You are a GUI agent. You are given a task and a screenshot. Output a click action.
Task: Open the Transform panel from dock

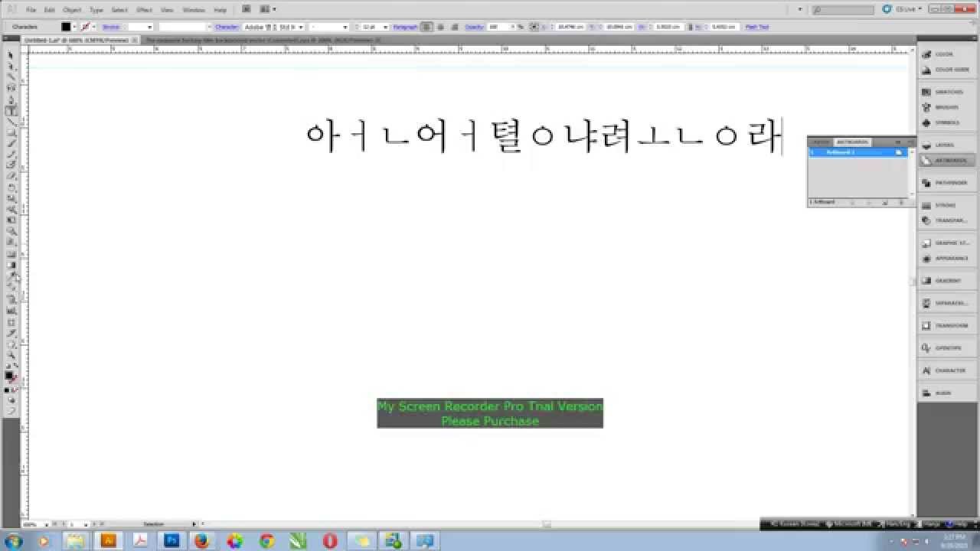tap(946, 325)
